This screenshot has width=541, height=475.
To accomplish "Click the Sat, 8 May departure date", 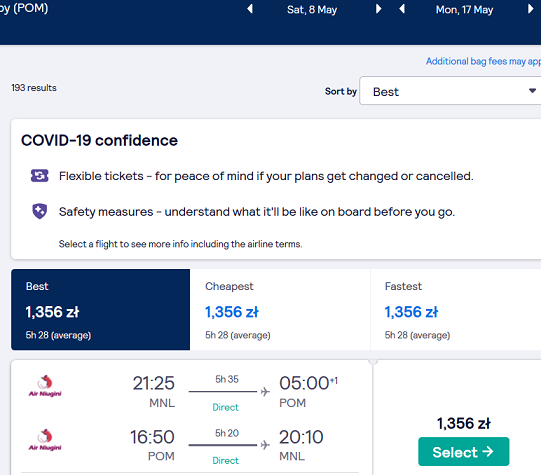I will (312, 10).
